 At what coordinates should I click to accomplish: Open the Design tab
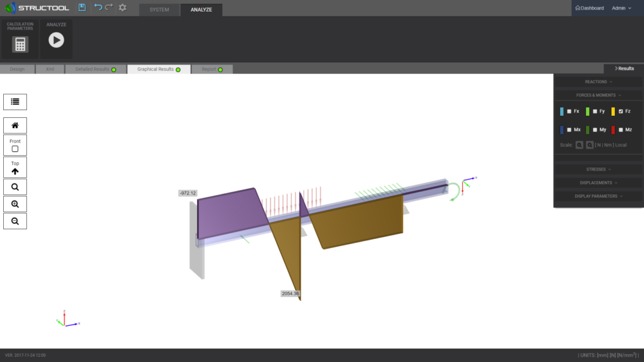[17, 69]
